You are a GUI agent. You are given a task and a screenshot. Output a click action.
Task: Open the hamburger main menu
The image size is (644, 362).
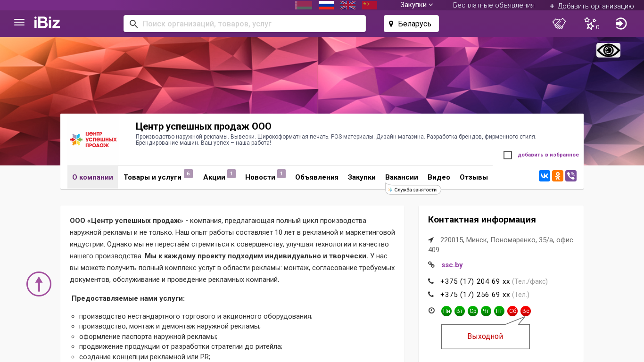(19, 22)
